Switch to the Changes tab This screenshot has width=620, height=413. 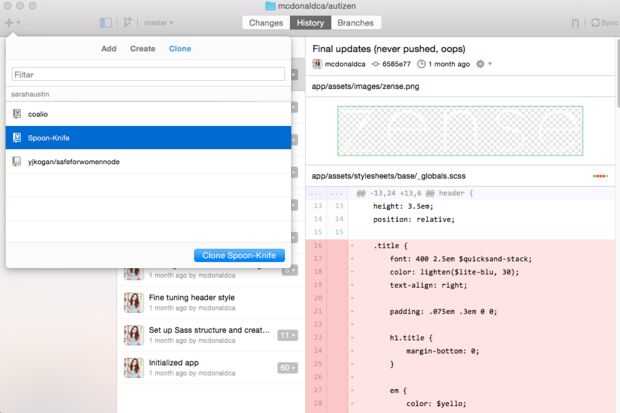pyautogui.click(x=266, y=23)
